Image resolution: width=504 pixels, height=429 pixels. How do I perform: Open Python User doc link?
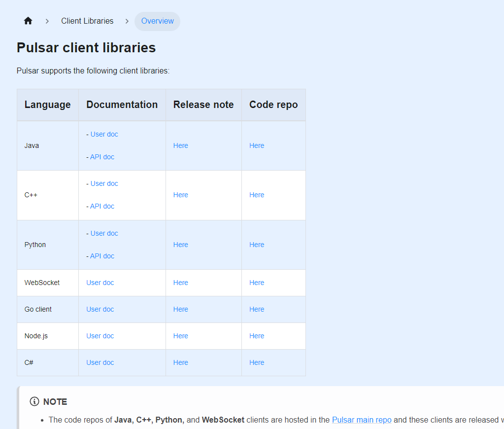pos(104,233)
